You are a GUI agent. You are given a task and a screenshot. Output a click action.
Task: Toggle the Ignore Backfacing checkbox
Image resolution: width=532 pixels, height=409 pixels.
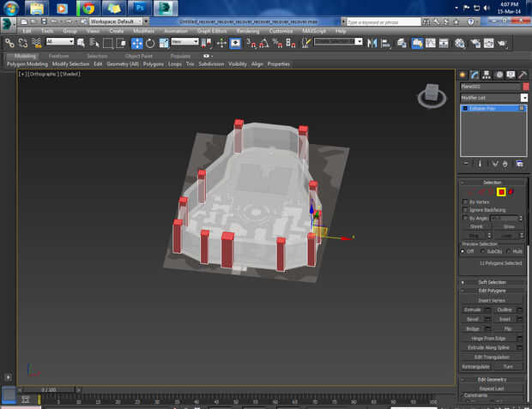(465, 210)
